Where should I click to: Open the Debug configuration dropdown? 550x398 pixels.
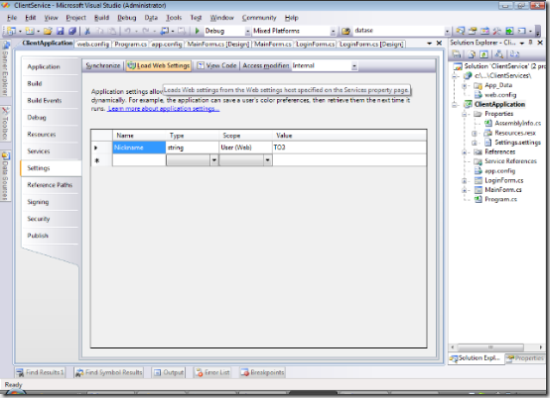[x=247, y=31]
